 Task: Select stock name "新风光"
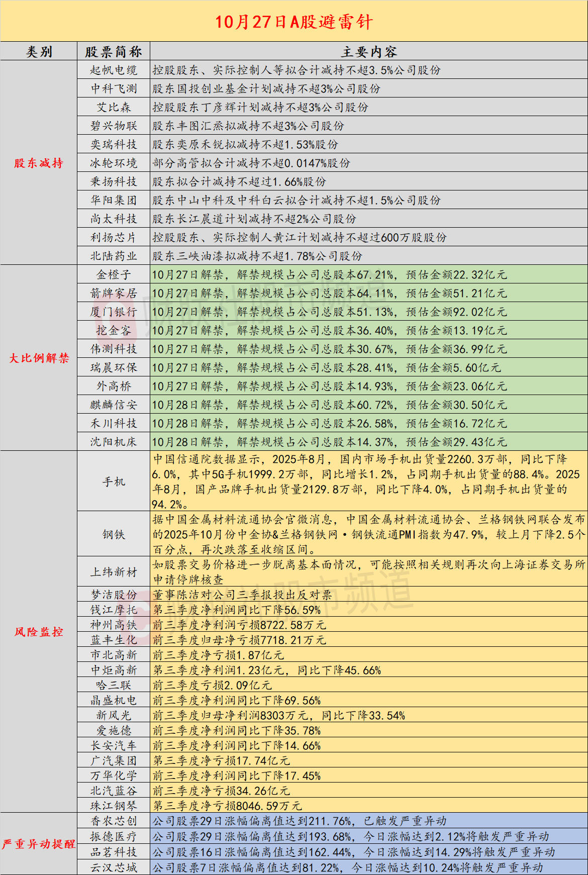click(x=114, y=716)
